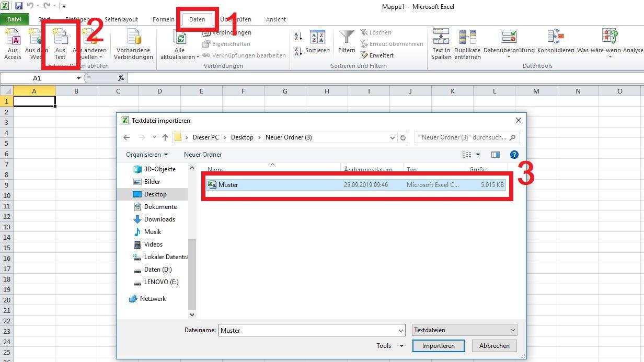Click the Importieren button
644x362 pixels.
pos(438,346)
